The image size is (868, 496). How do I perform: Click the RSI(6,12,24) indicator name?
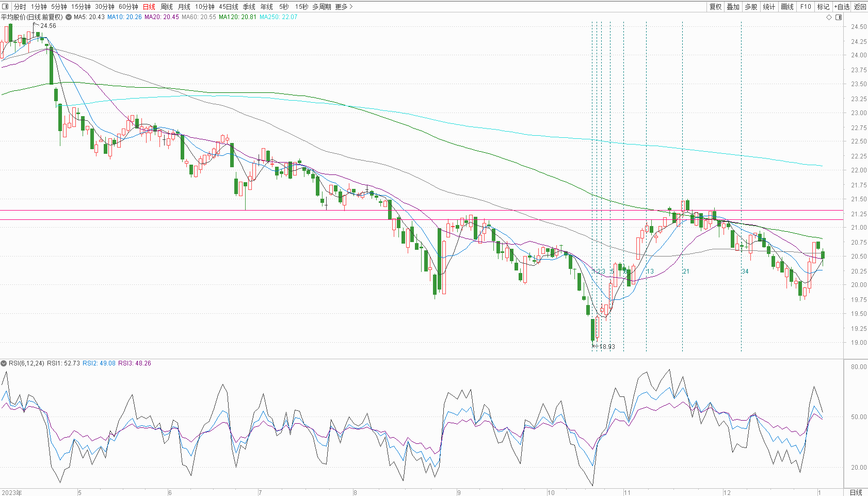26,363
